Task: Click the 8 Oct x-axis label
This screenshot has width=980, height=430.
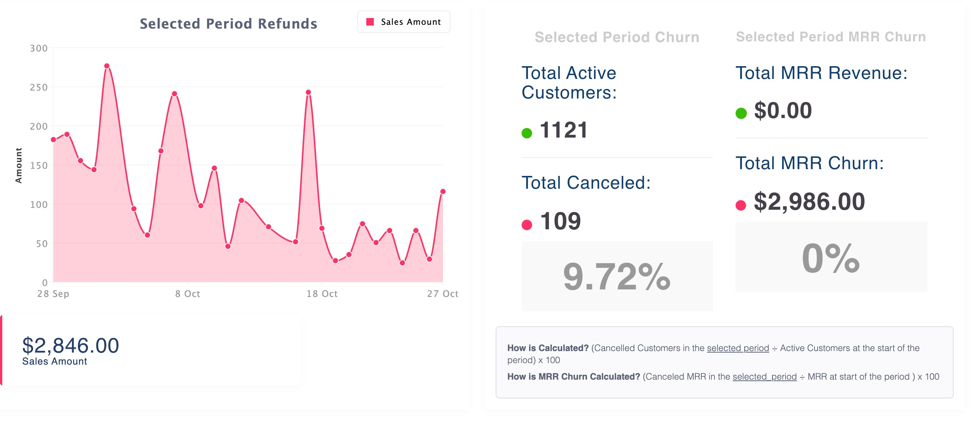Action: (188, 294)
